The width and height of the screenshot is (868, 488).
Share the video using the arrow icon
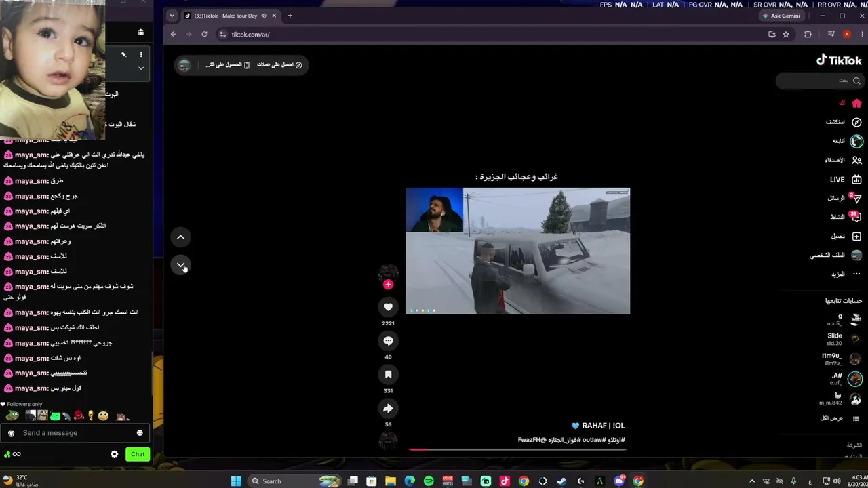pos(388,408)
